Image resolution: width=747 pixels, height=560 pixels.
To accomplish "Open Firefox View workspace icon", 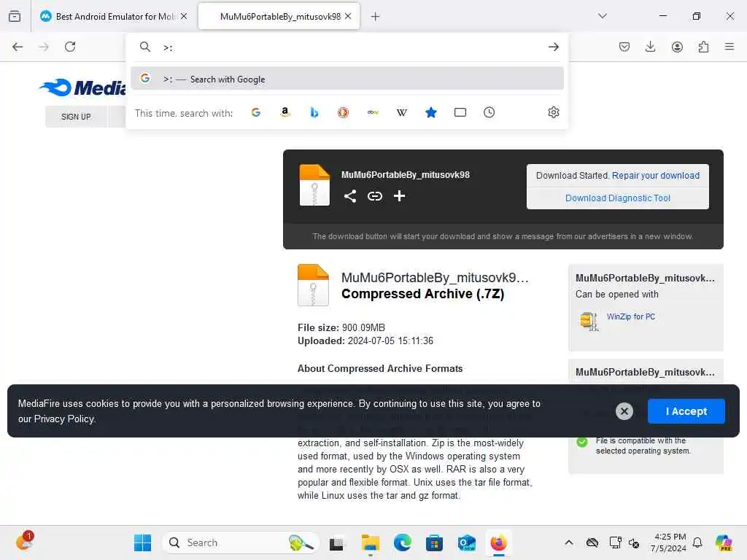I will pyautogui.click(x=15, y=16).
